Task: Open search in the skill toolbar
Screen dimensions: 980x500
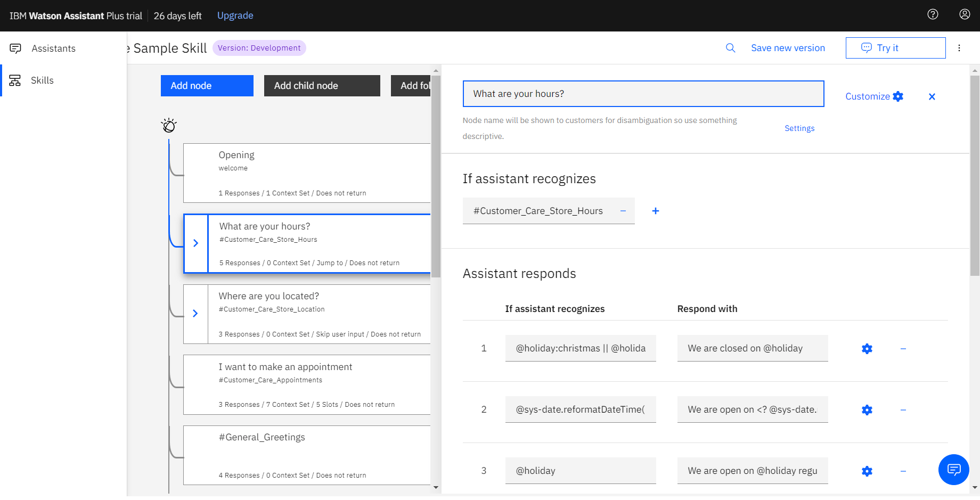Action: pos(730,47)
